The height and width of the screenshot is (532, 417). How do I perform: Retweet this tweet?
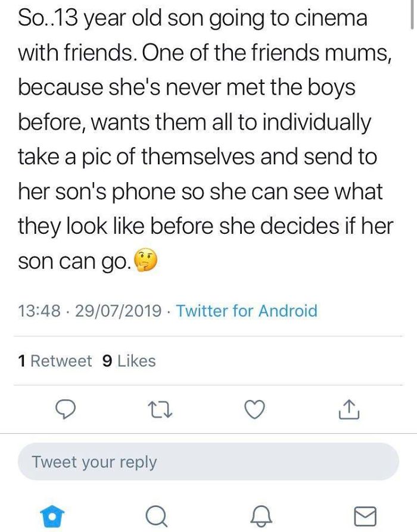pyautogui.click(x=161, y=409)
